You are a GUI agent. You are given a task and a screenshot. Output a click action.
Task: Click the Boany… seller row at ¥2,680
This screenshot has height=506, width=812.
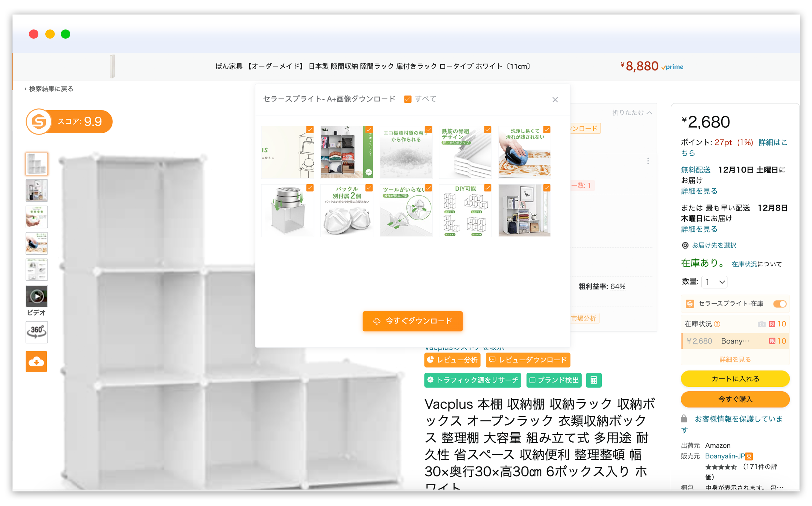pos(735,341)
